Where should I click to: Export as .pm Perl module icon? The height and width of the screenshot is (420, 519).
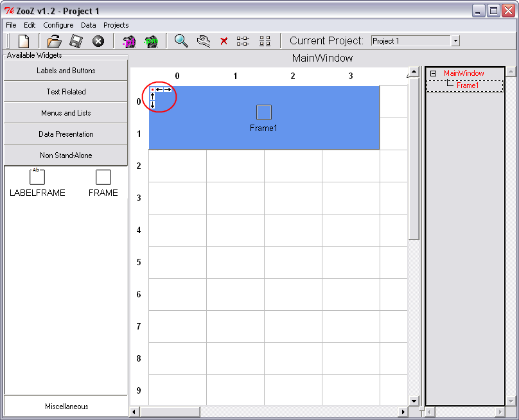[x=151, y=41]
